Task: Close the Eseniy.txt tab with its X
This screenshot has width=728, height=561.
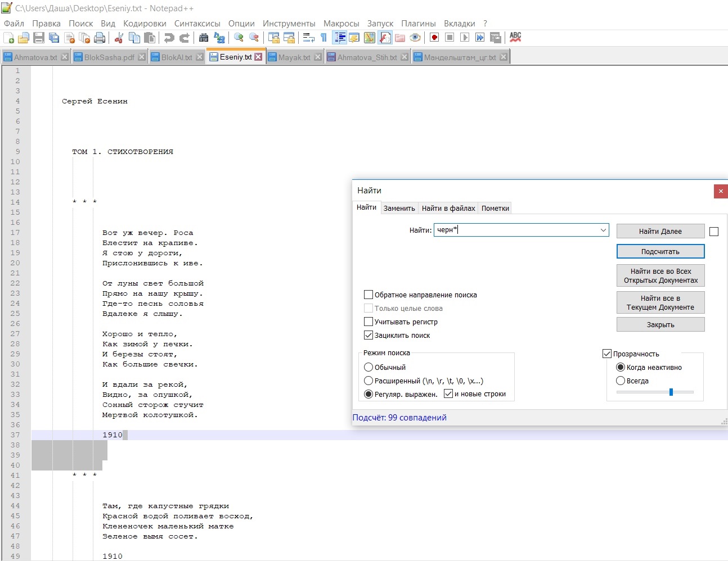Action: pos(258,57)
